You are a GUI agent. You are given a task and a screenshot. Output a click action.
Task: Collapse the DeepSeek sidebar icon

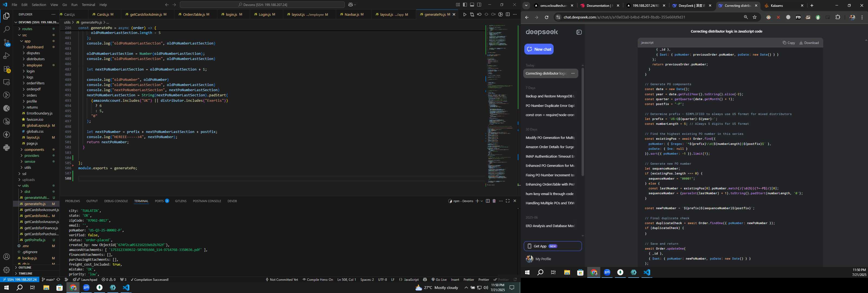(579, 32)
